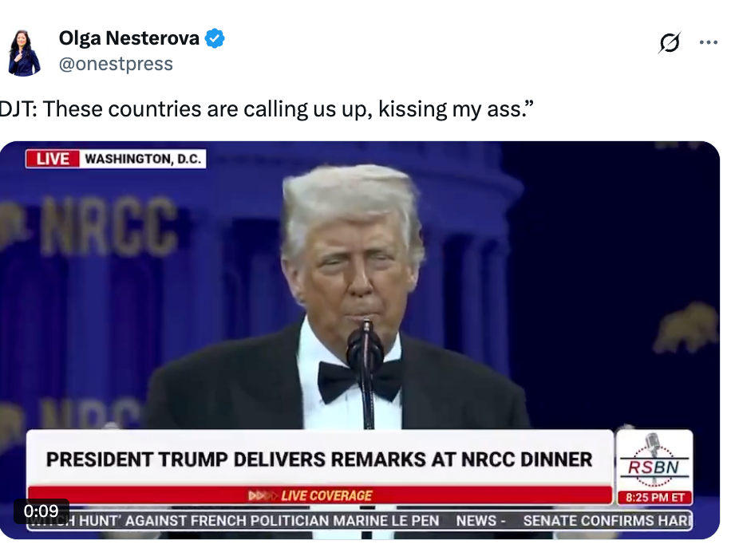731x560 pixels.
Task: Click the red LIVE badge on the video
Action: (53, 158)
